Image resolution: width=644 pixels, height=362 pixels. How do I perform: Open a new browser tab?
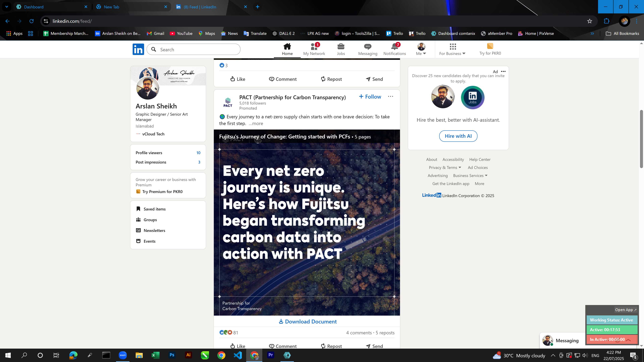coord(257,7)
